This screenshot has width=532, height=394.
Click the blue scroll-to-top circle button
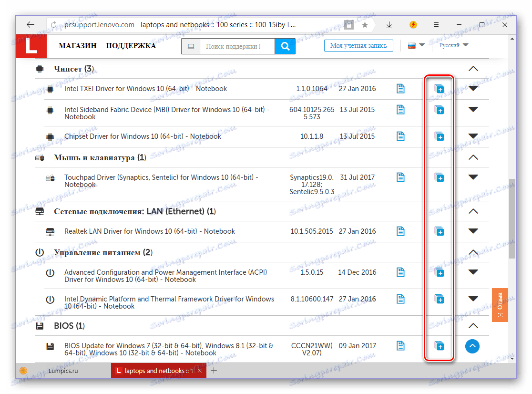[472, 346]
